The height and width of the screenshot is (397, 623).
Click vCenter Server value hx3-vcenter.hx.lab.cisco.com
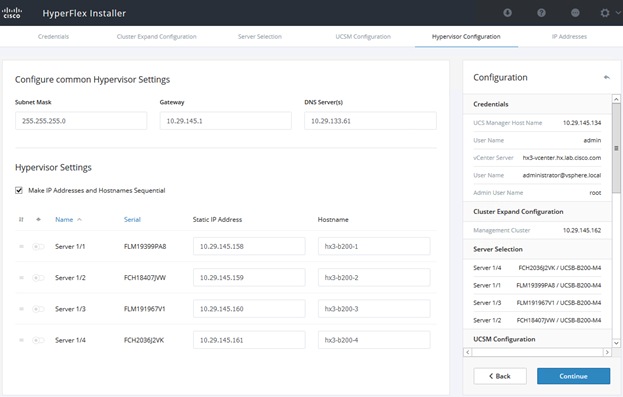tap(561, 158)
